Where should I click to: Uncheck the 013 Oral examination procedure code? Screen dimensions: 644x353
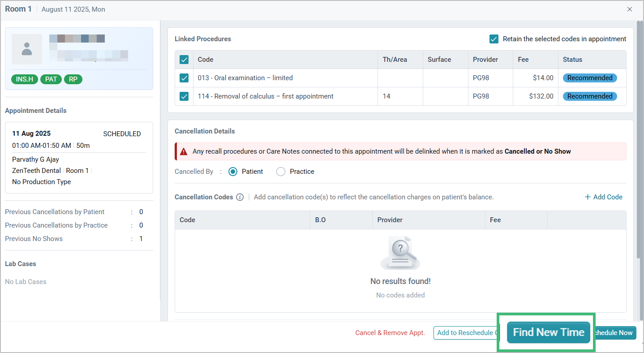(x=184, y=77)
